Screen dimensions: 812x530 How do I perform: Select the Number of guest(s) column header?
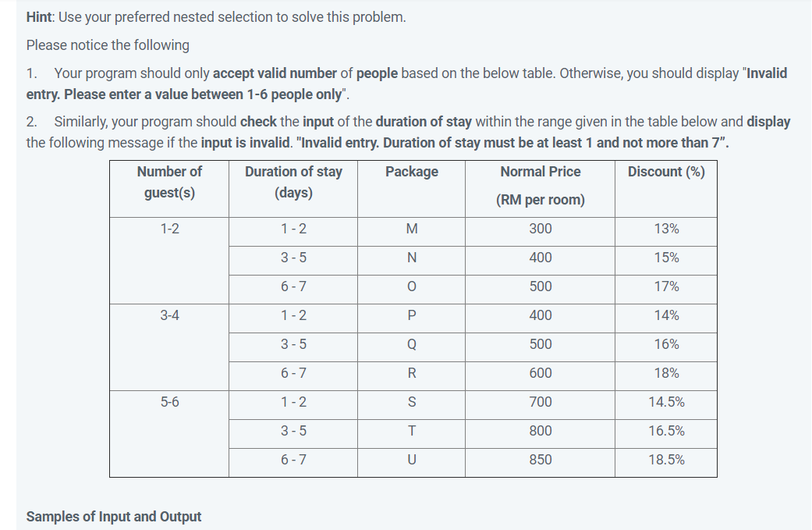point(169,189)
